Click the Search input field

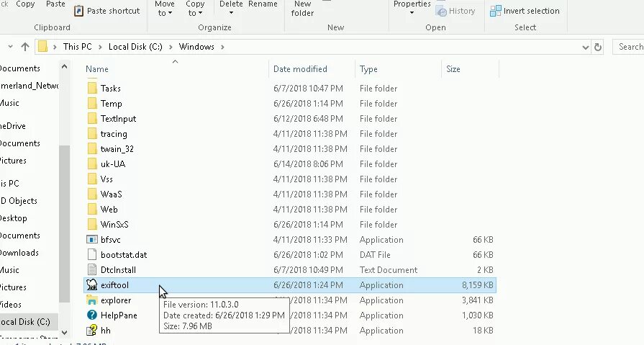(x=628, y=47)
